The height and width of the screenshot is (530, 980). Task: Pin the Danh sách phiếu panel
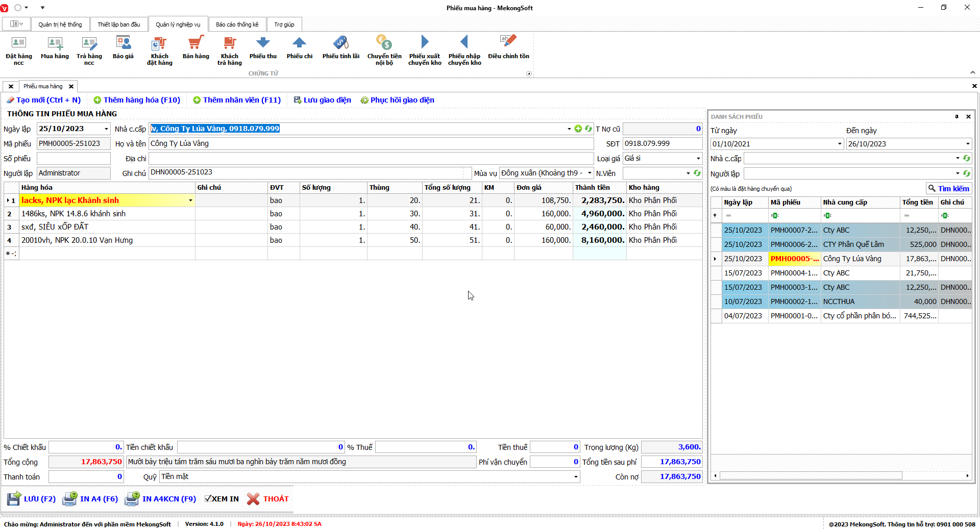click(x=957, y=117)
